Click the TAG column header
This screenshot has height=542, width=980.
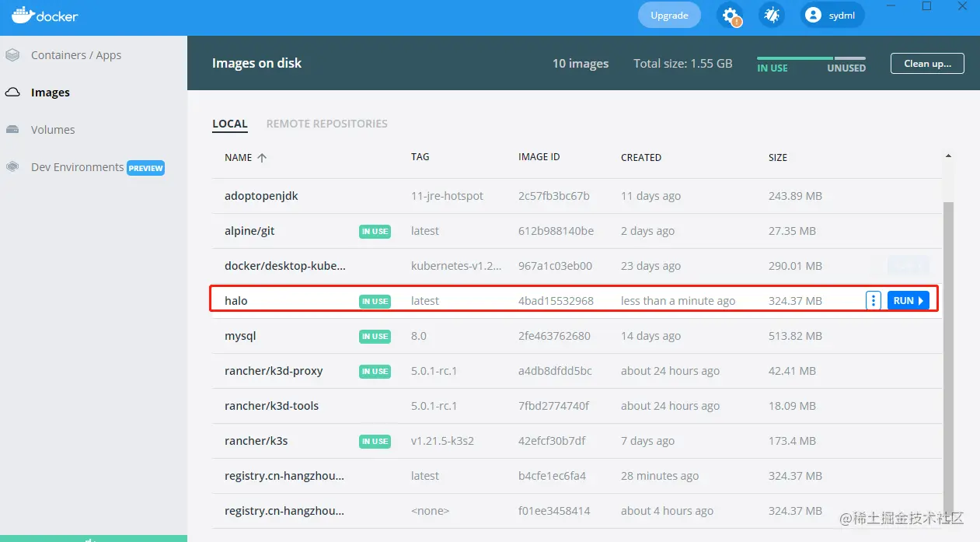click(420, 157)
